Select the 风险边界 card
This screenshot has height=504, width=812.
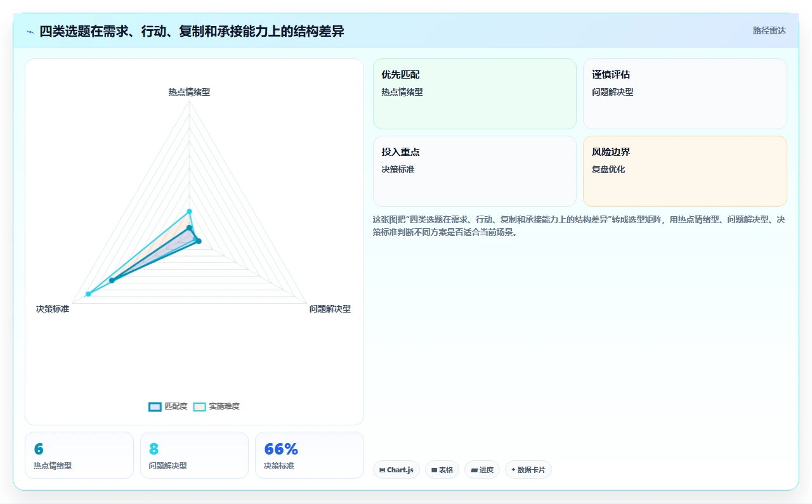point(684,171)
